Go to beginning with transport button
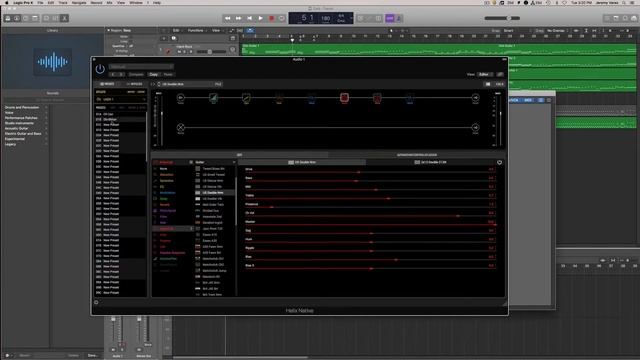Screen dimensions: 640x360 click(249, 18)
